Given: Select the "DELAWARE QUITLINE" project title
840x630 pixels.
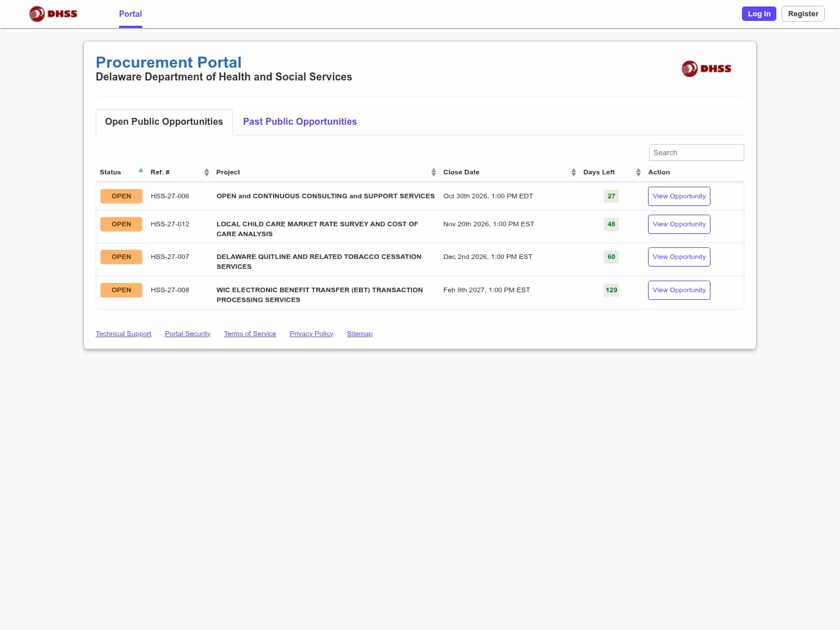Looking at the screenshot, I should (319, 261).
